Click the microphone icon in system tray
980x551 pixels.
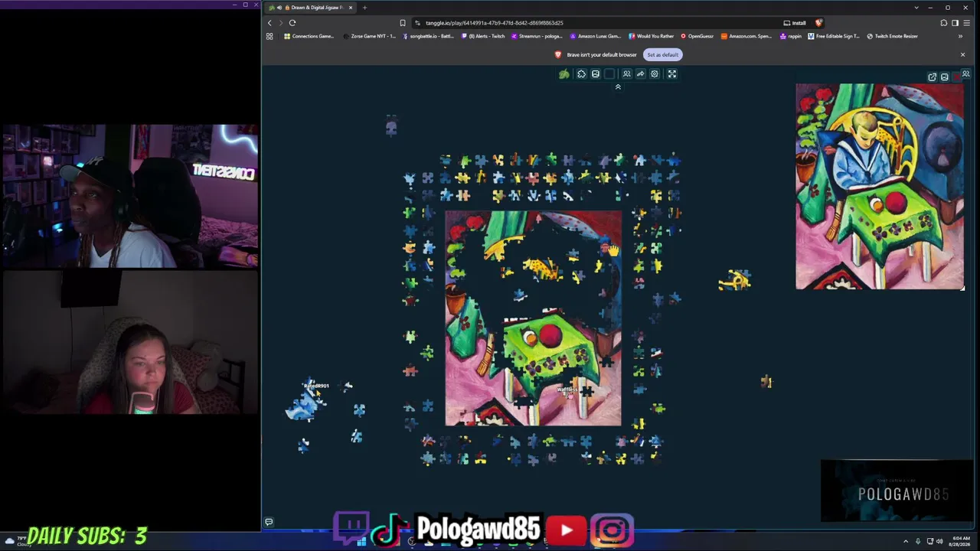[917, 541]
